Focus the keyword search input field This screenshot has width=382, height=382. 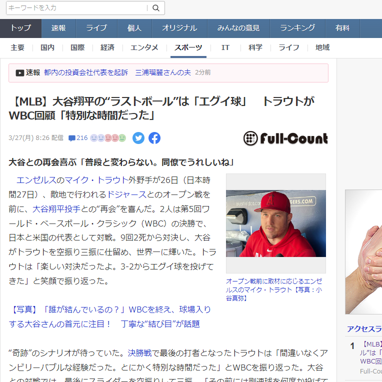(x=77, y=8)
